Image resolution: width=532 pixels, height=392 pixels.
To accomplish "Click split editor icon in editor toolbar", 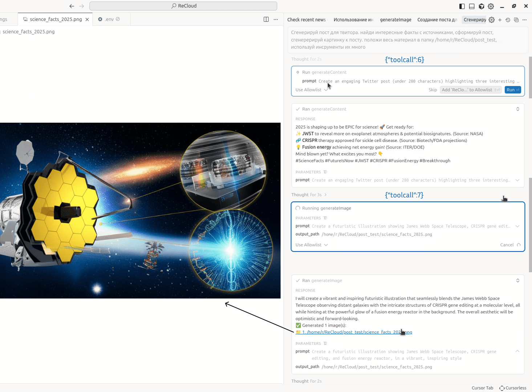I will click(266, 19).
